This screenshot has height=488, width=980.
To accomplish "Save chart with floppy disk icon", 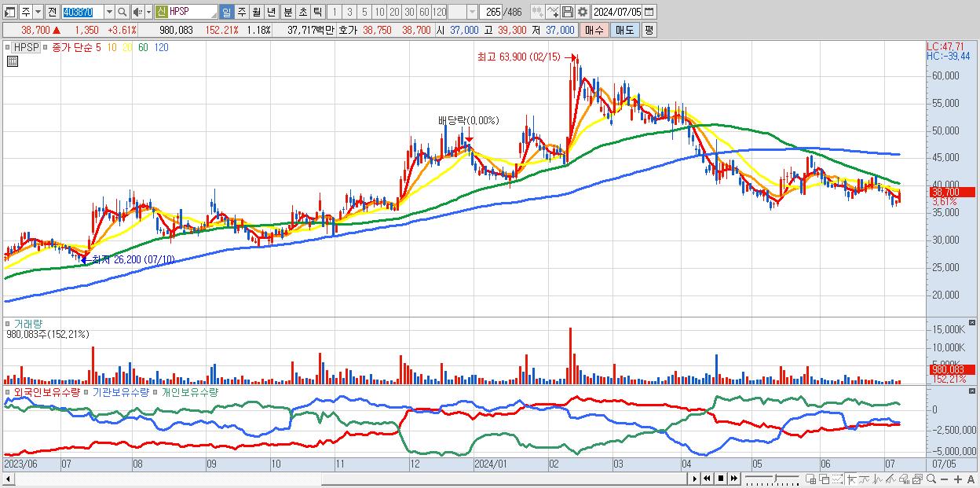I will pyautogui.click(x=568, y=12).
